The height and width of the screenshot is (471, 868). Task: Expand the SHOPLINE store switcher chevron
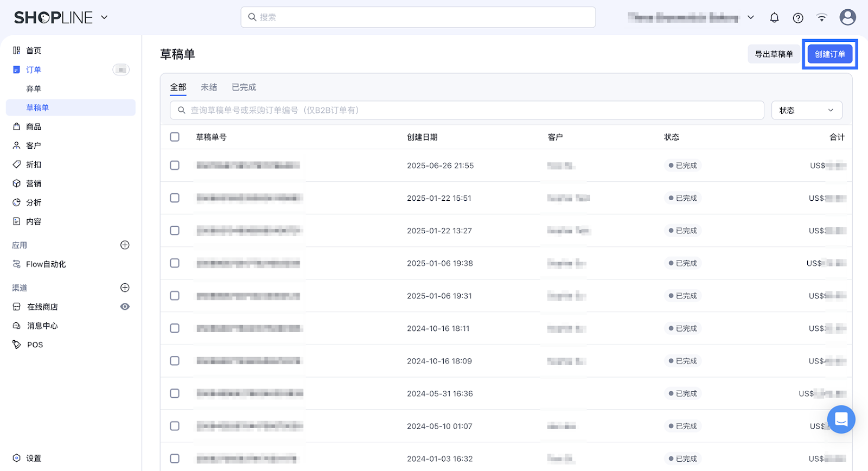pos(104,17)
